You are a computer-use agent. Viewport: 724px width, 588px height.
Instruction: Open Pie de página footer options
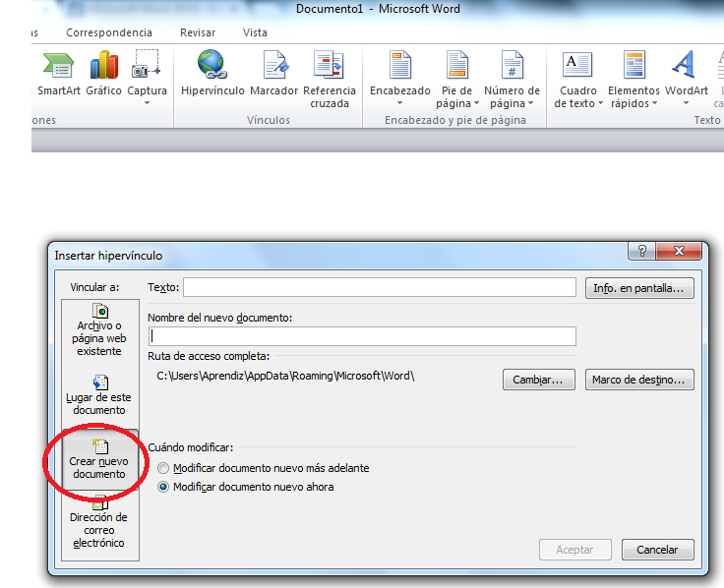click(x=457, y=80)
